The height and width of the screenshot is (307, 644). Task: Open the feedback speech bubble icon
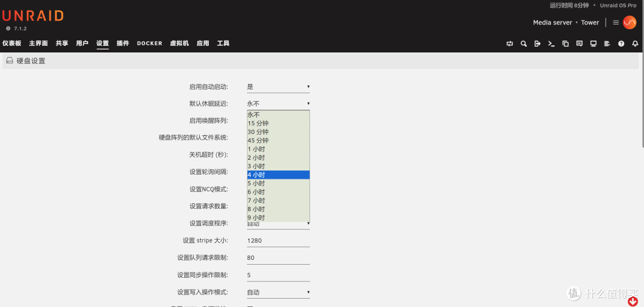pyautogui.click(x=579, y=44)
